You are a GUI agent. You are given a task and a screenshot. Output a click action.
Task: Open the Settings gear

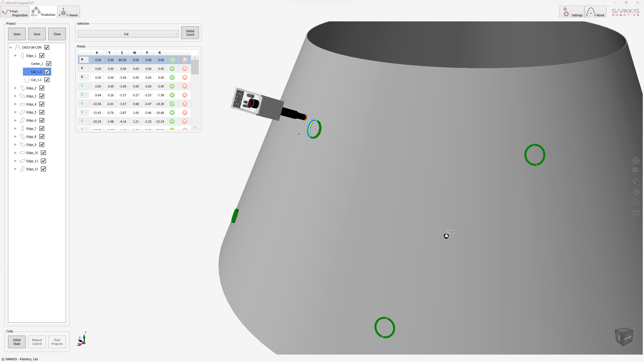(x=572, y=12)
